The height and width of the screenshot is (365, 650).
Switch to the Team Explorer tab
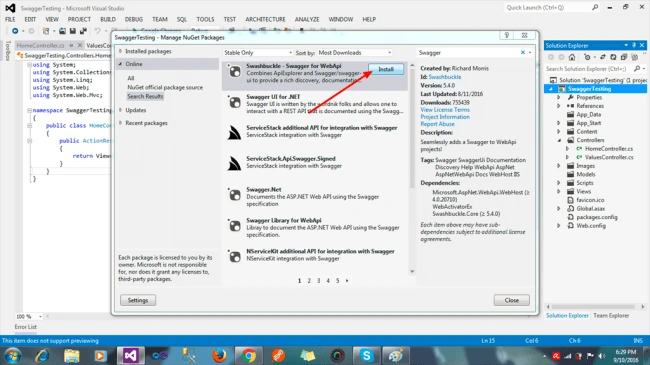(x=611, y=316)
